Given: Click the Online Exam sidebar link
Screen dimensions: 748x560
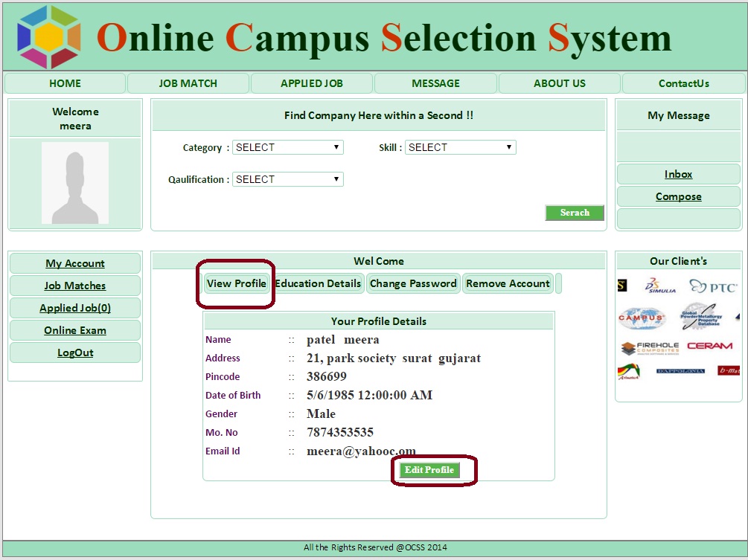Looking at the screenshot, I should click(74, 330).
